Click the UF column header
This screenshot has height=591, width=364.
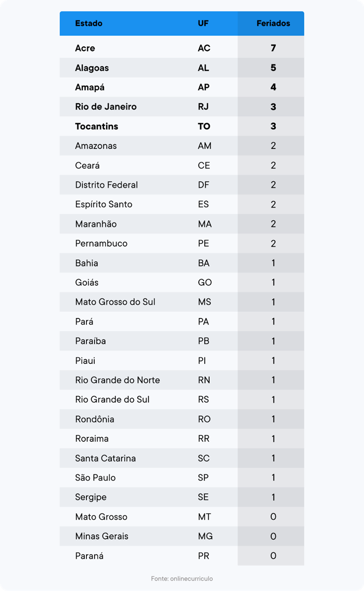203,23
